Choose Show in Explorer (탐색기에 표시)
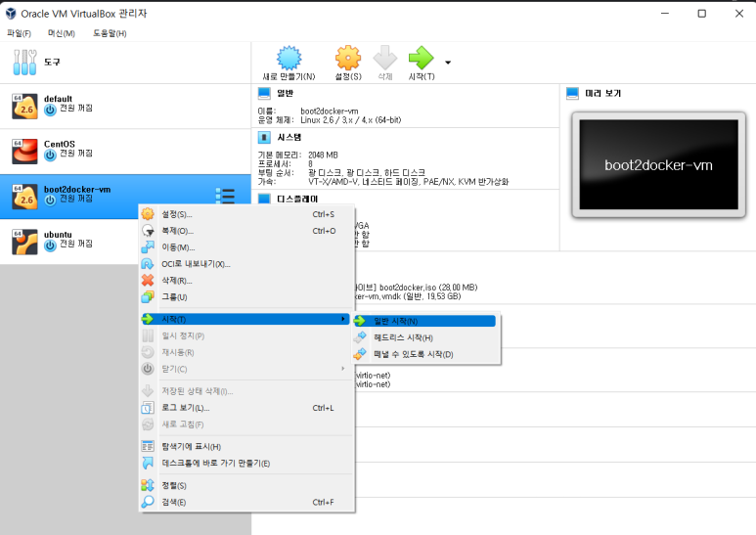Image resolution: width=756 pixels, height=535 pixels. [x=246, y=446]
